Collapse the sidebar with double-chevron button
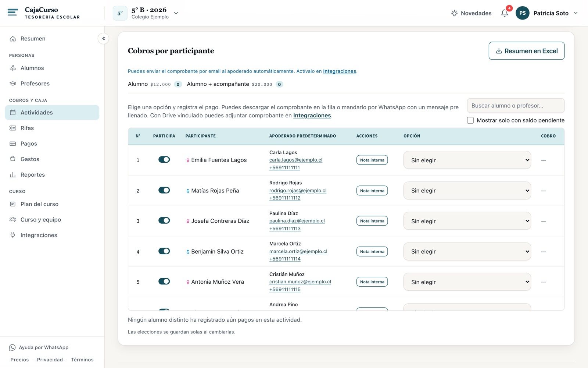Screen dimensions: 588x368 coord(104,38)
